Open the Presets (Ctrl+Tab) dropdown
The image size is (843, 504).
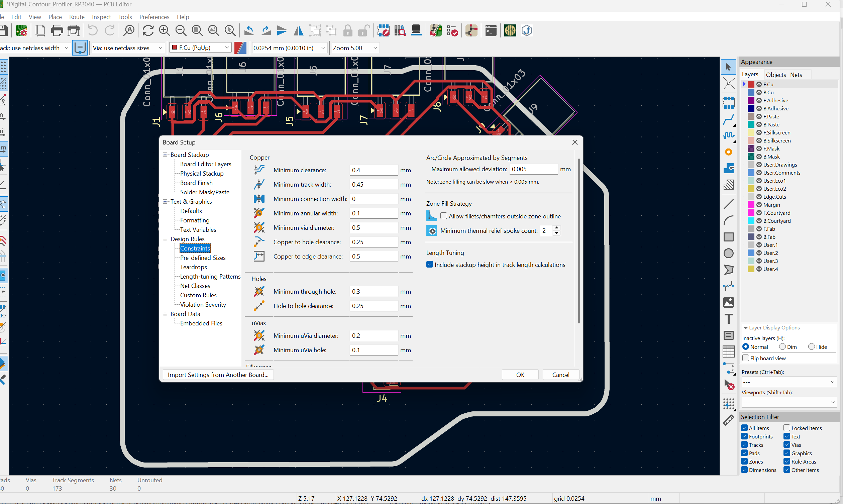(x=789, y=382)
